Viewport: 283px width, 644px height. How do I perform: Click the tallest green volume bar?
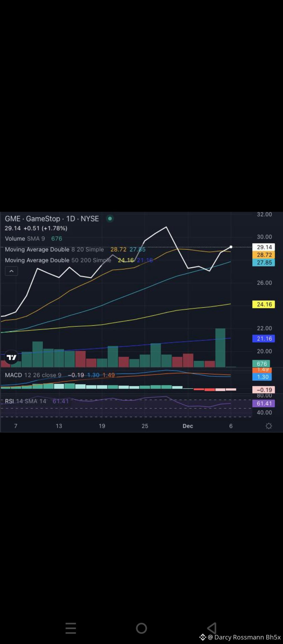(220, 348)
